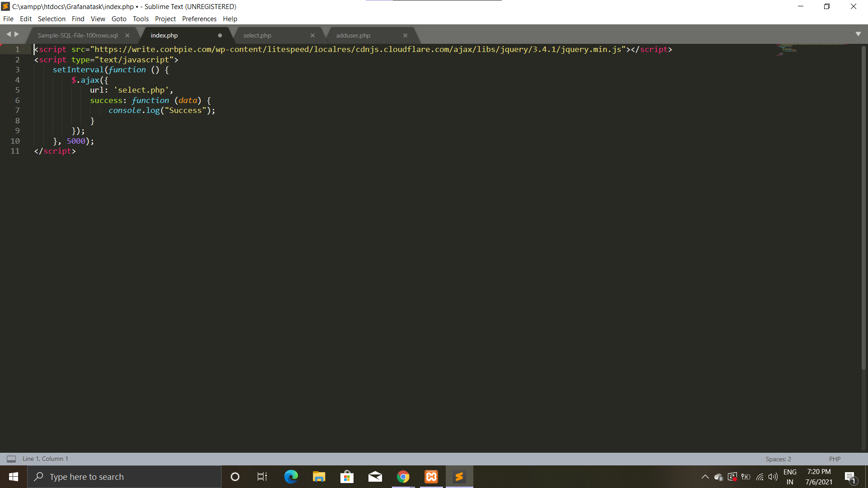Switch to the select.php tab
Viewport: 868px width, 488px height.
[x=257, y=35]
